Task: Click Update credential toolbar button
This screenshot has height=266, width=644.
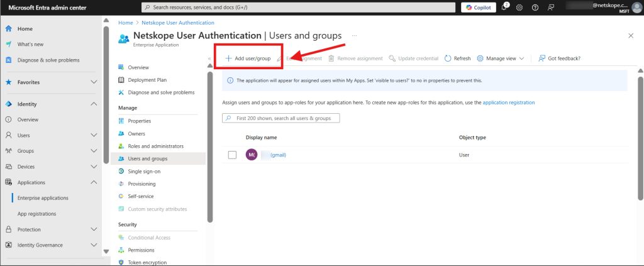Action: tap(414, 58)
